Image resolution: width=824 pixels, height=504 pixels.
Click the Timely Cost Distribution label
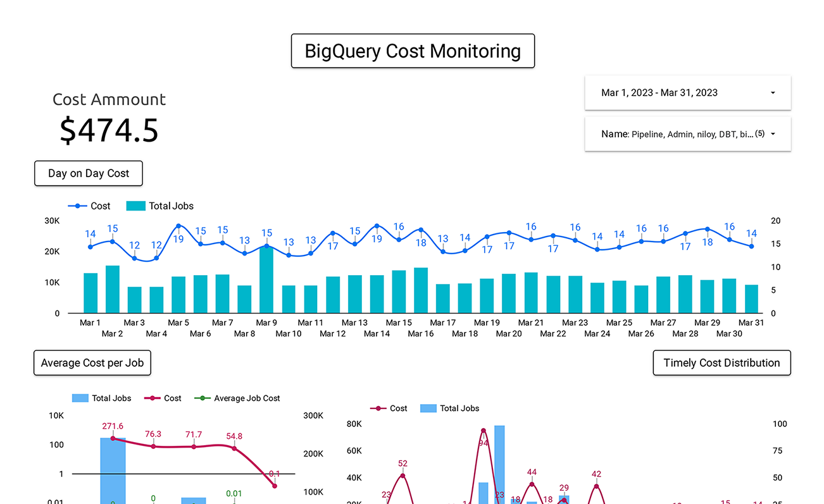[x=721, y=363]
